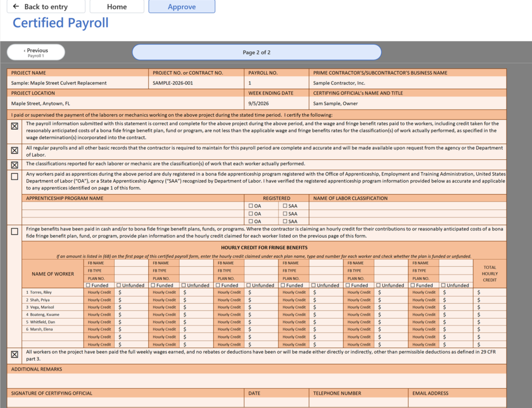Check Unfunded under first FB plan column

point(118,285)
